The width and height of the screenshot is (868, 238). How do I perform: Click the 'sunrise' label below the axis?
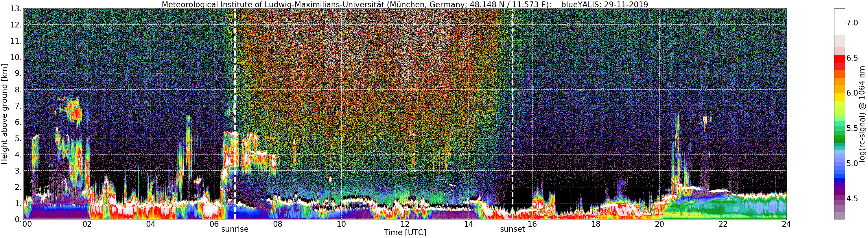235,229
